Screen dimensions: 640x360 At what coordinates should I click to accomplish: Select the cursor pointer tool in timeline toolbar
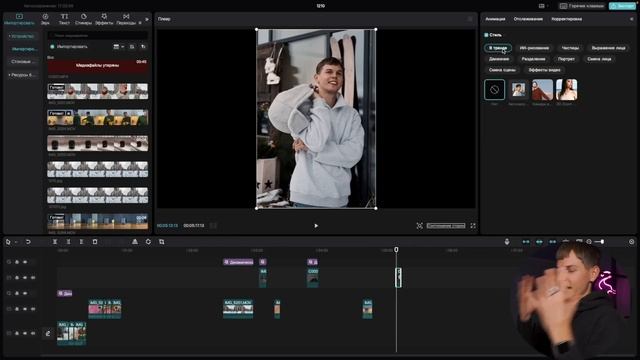8,242
